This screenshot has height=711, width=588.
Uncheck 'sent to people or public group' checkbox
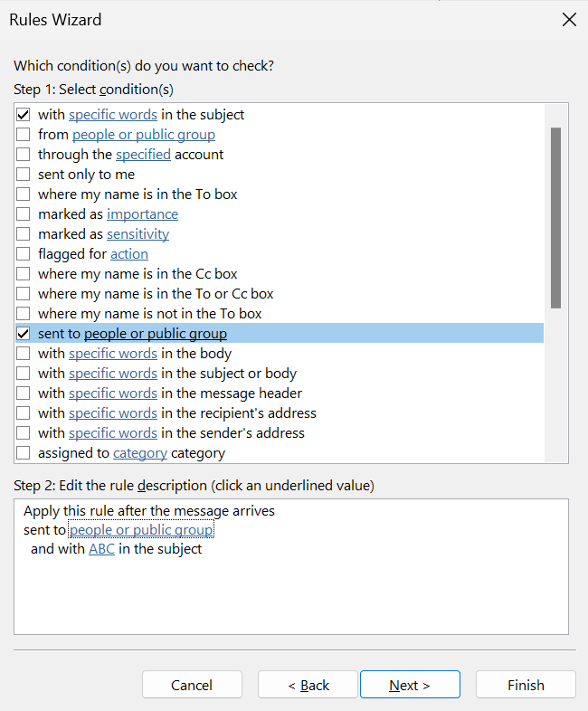[24, 334]
